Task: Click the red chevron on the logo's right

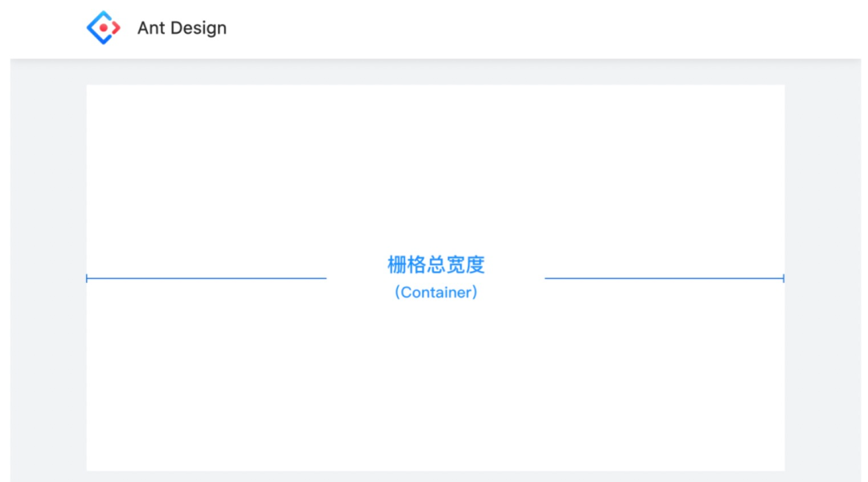Action: click(116, 28)
